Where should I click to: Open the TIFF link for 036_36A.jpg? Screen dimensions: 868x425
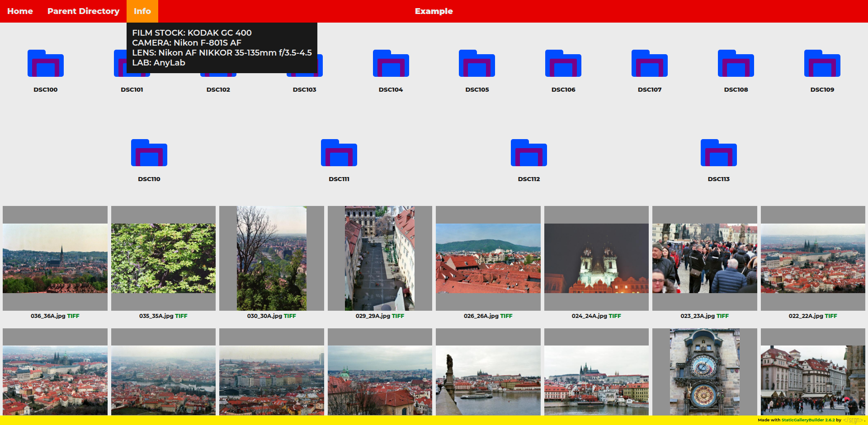click(73, 316)
